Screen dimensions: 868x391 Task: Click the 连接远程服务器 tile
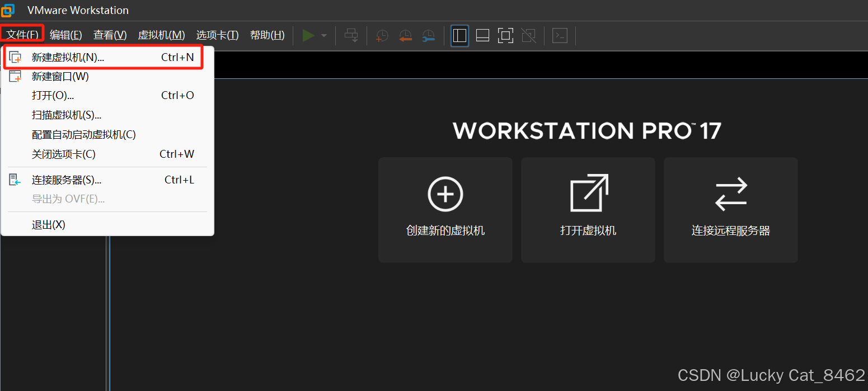coord(731,210)
